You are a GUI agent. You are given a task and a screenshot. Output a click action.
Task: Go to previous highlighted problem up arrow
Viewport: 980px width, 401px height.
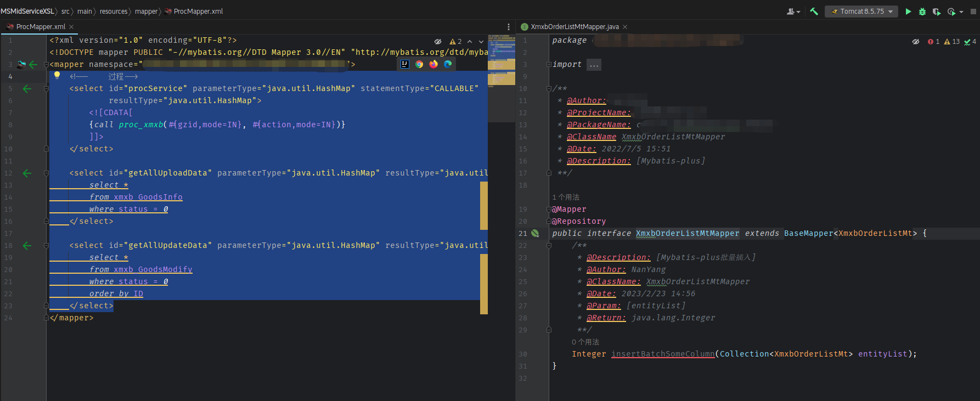click(x=470, y=42)
